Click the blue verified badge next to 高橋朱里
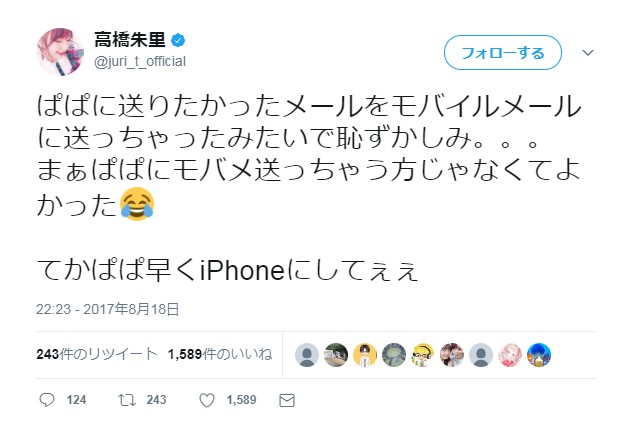The width and height of the screenshot is (633, 437). click(x=178, y=40)
